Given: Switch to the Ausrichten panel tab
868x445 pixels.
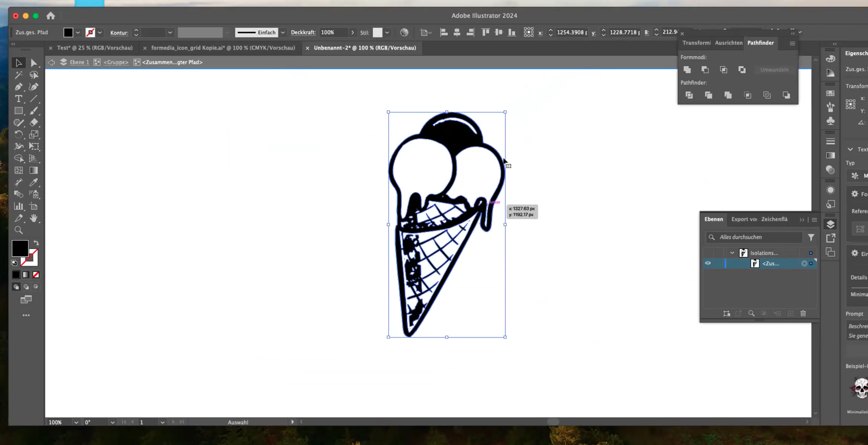Looking at the screenshot, I should (x=728, y=43).
